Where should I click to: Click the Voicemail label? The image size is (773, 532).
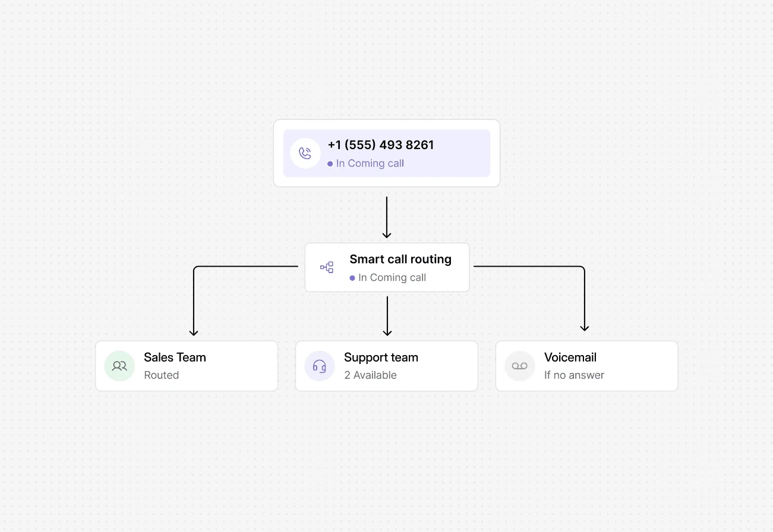click(570, 357)
